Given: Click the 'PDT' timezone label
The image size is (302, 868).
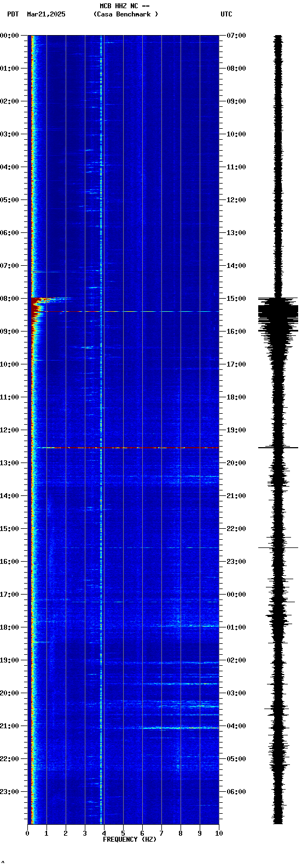Looking at the screenshot, I should [x=13, y=14].
